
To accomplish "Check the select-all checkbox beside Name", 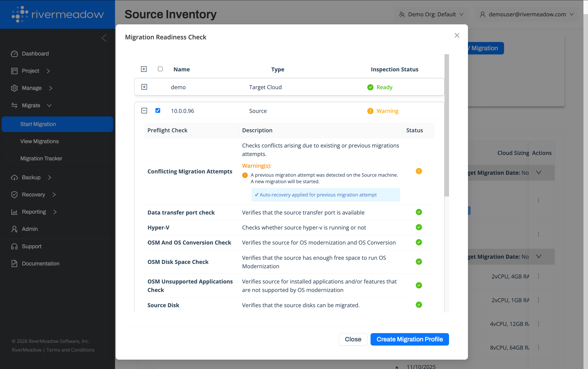I will 160,69.
